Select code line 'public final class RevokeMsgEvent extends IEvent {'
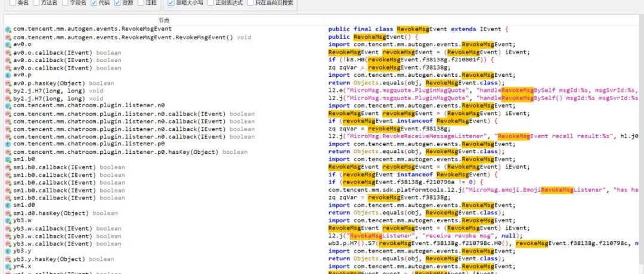 coord(419,29)
